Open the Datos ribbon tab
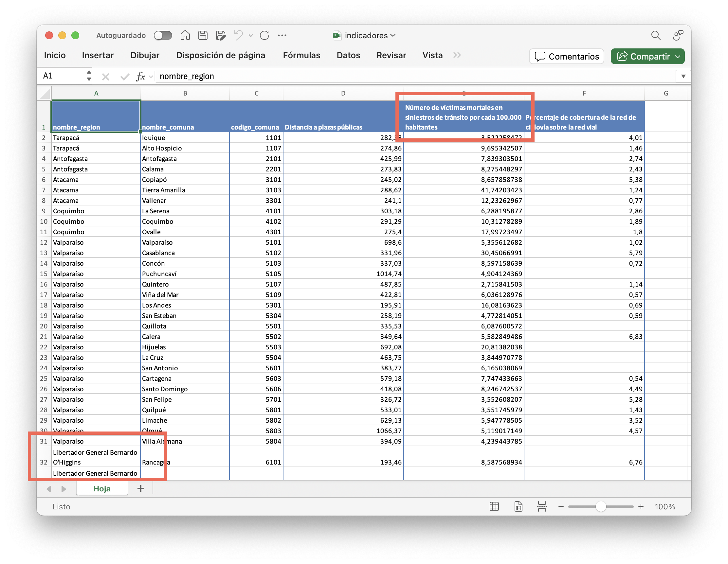The image size is (728, 564). click(348, 55)
